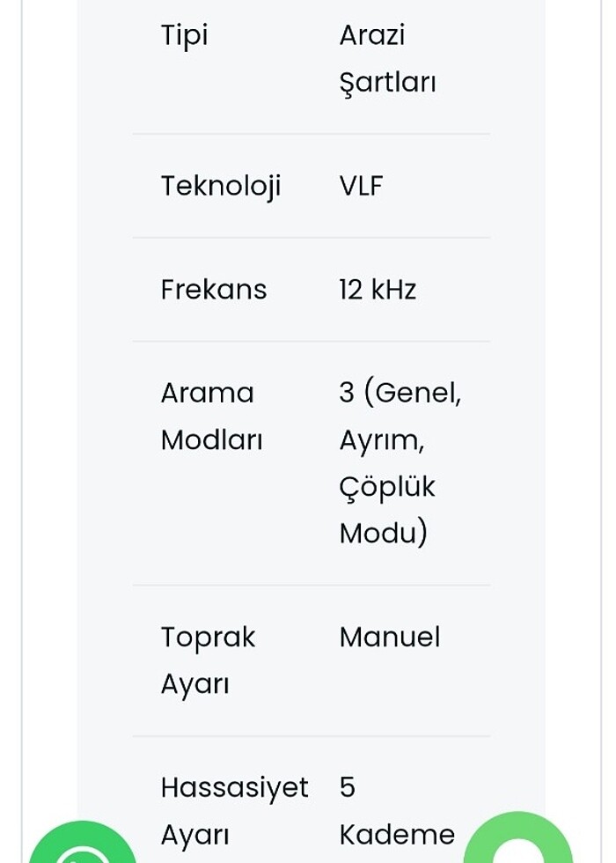Select the Arama Modları label
Viewport: 616px width, 863px height.
click(211, 416)
